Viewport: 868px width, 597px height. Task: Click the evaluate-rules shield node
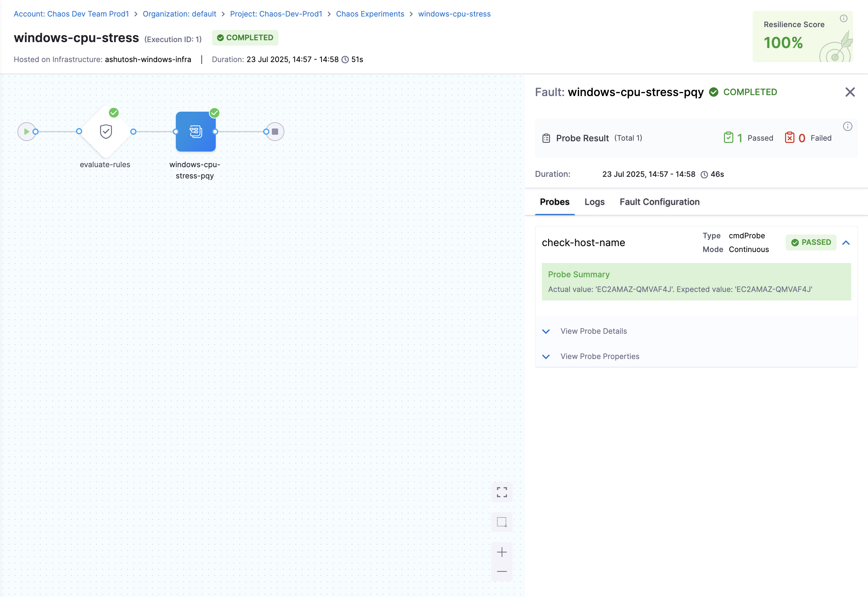[106, 131]
